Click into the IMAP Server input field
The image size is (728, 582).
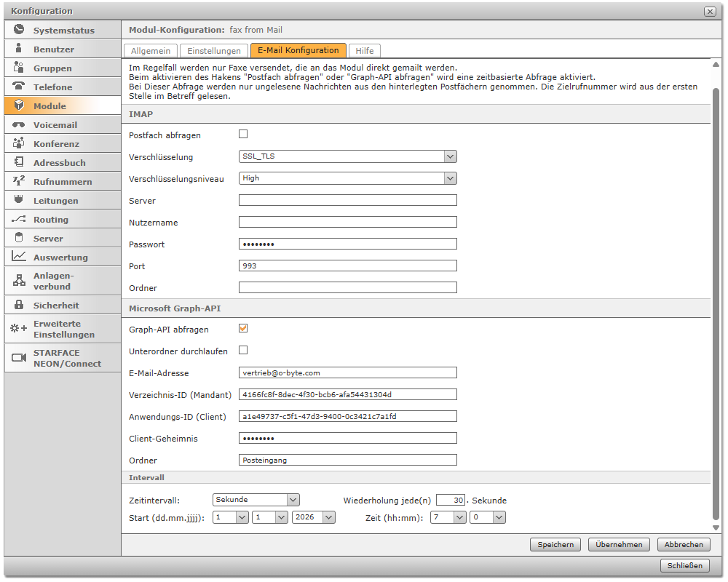[348, 201]
